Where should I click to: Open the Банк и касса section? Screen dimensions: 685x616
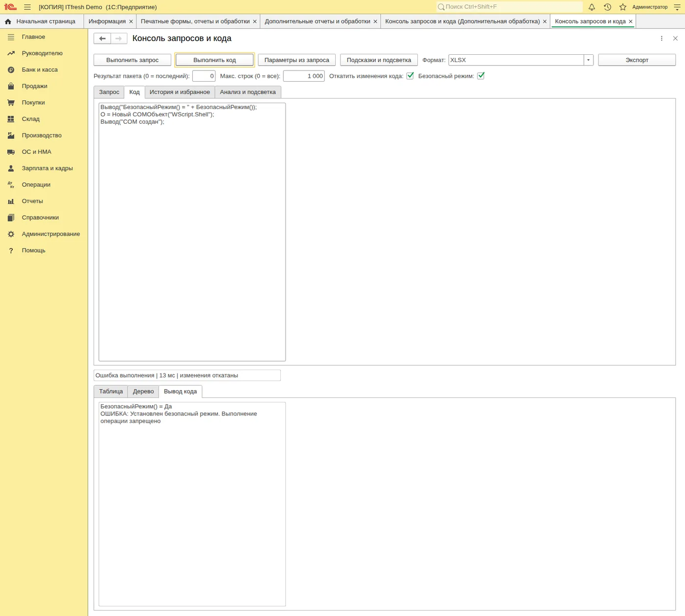click(40, 70)
